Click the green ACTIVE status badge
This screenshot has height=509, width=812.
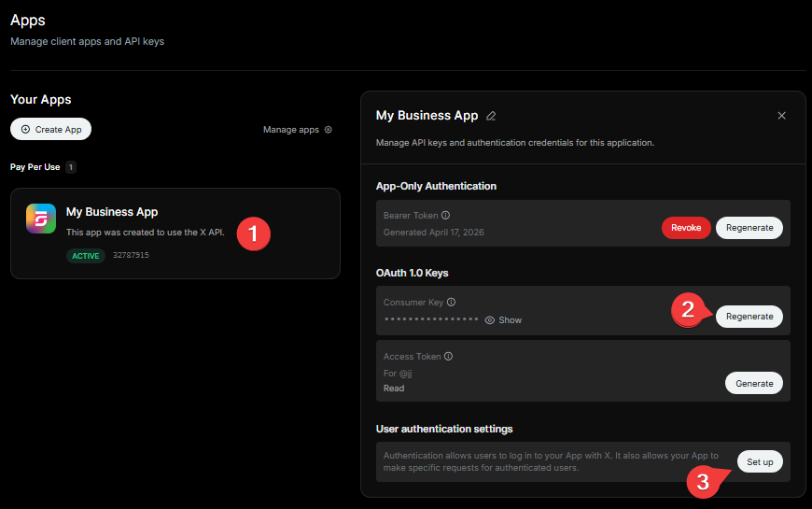(86, 256)
